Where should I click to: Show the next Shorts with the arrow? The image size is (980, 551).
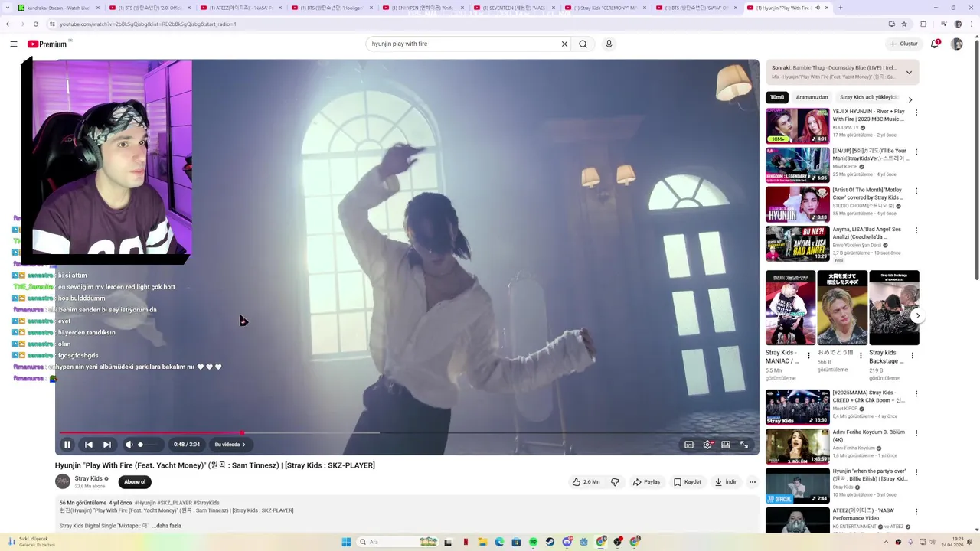(918, 316)
